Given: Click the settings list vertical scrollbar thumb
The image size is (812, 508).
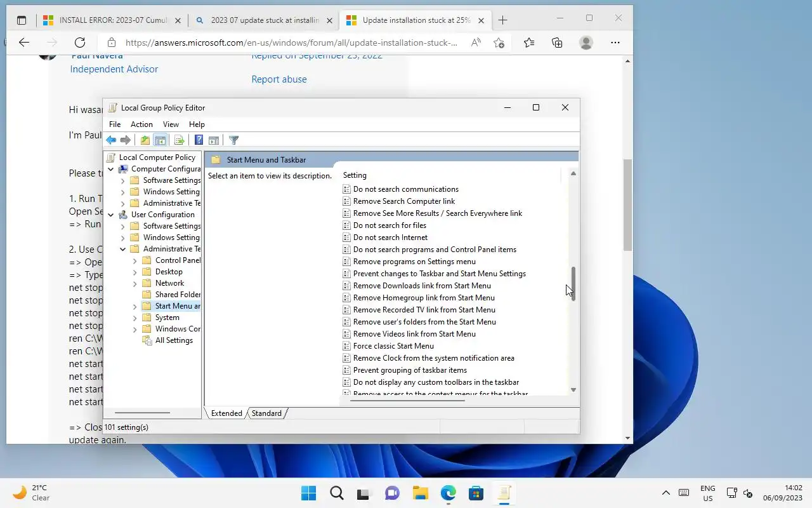Looking at the screenshot, I should [573, 283].
